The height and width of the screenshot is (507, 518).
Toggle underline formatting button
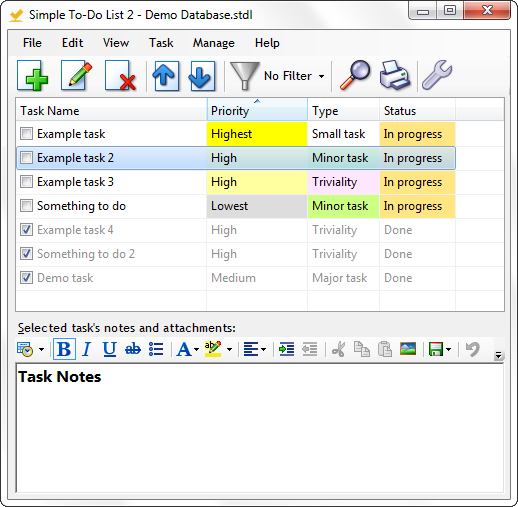109,349
